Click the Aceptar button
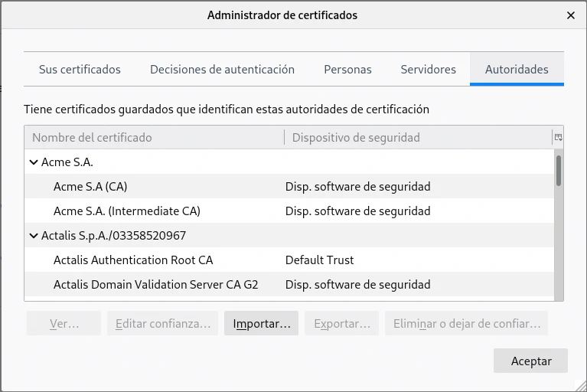The height and width of the screenshot is (392, 587). click(x=530, y=361)
